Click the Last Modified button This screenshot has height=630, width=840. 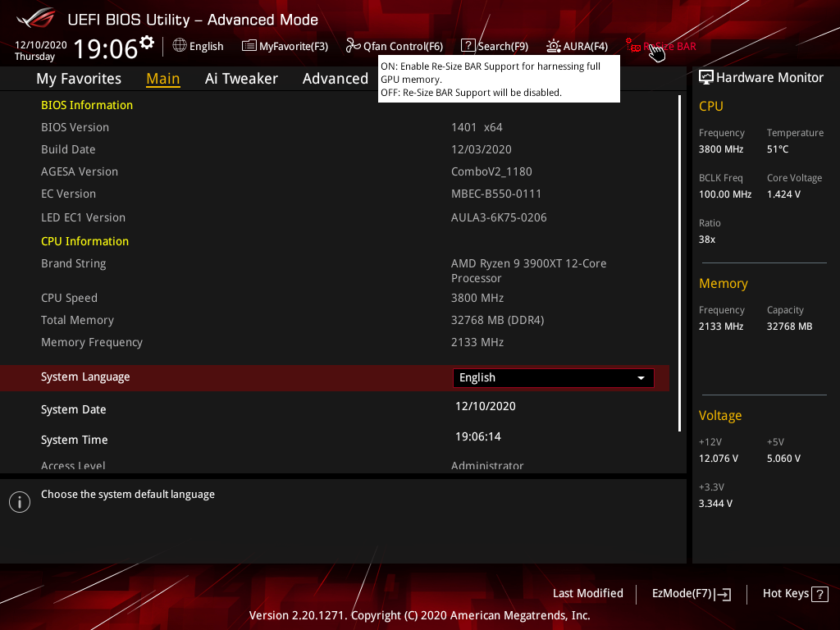(x=587, y=594)
